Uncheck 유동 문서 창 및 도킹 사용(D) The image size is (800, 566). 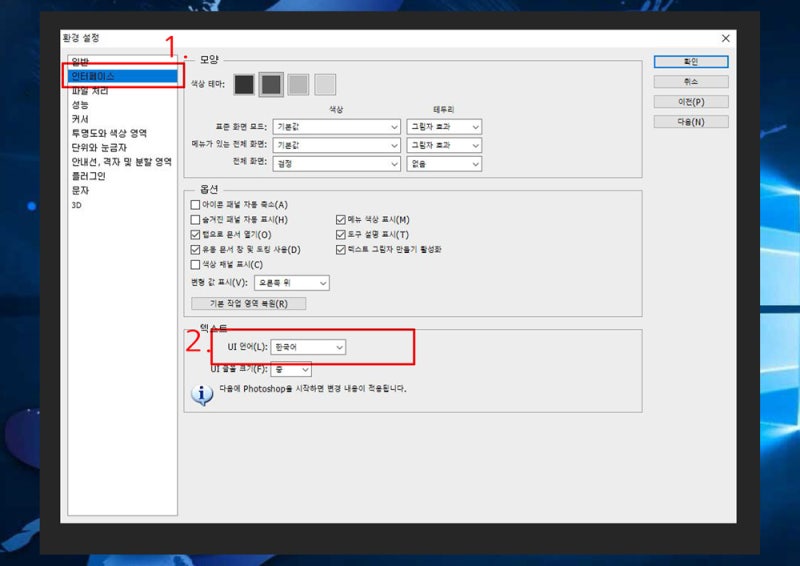click(195, 250)
